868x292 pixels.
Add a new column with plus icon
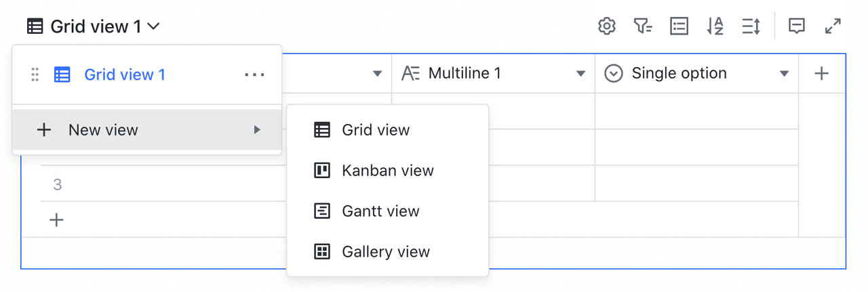(821, 73)
